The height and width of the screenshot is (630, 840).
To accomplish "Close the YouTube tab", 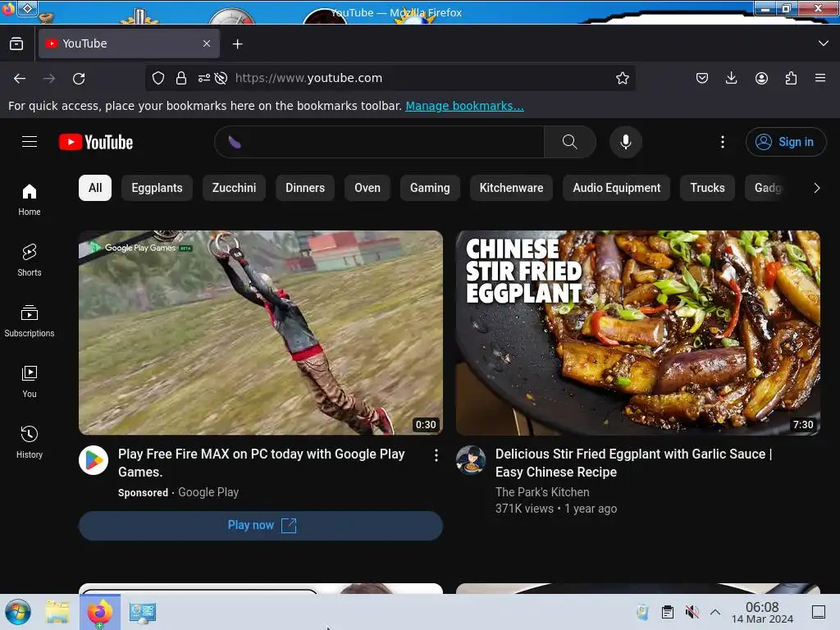I will pyautogui.click(x=207, y=43).
